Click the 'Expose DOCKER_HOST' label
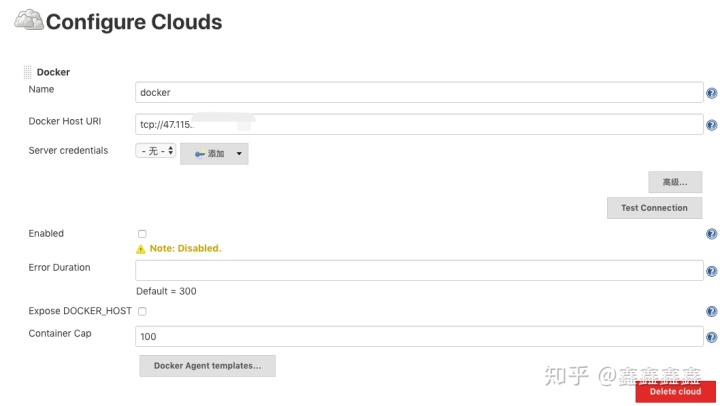The image size is (720, 406). (x=80, y=311)
